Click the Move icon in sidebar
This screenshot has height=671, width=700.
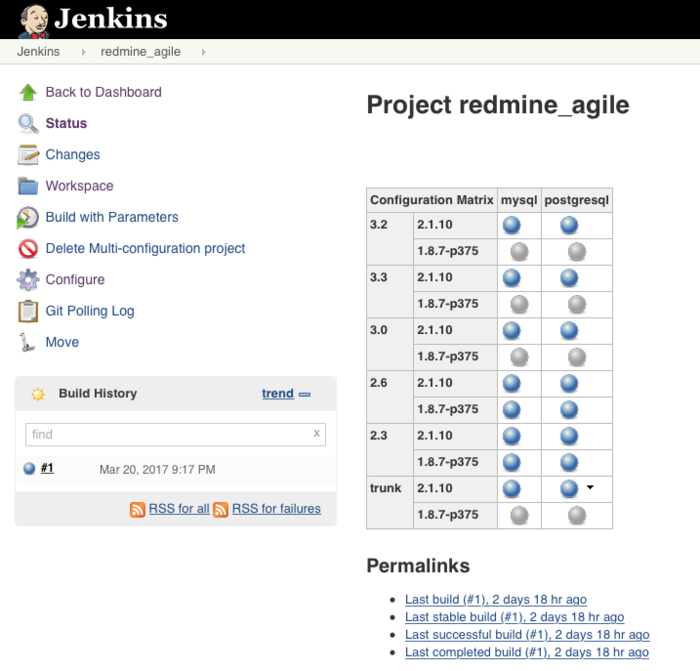(28, 342)
